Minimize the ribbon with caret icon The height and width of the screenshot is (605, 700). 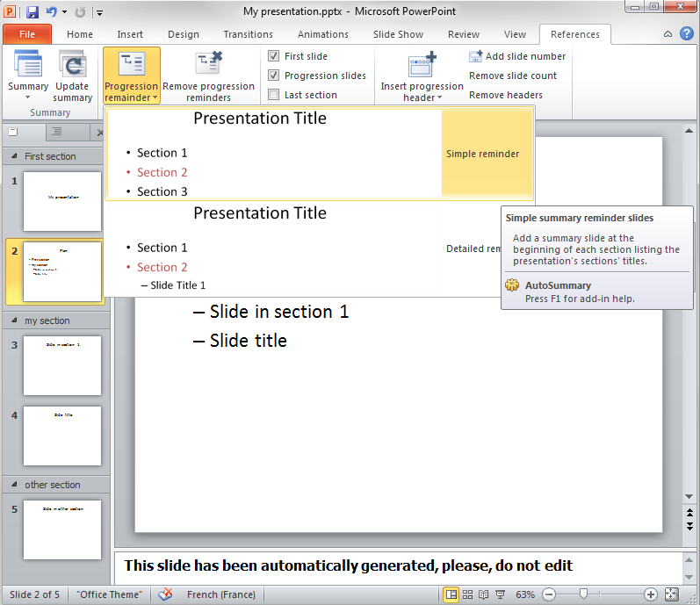tap(668, 34)
